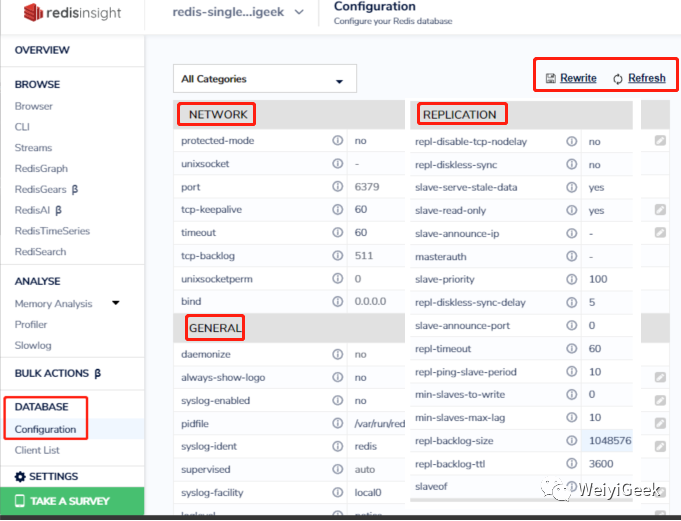Click the info icon next to protected-mode
The height and width of the screenshot is (521, 681).
point(338,141)
